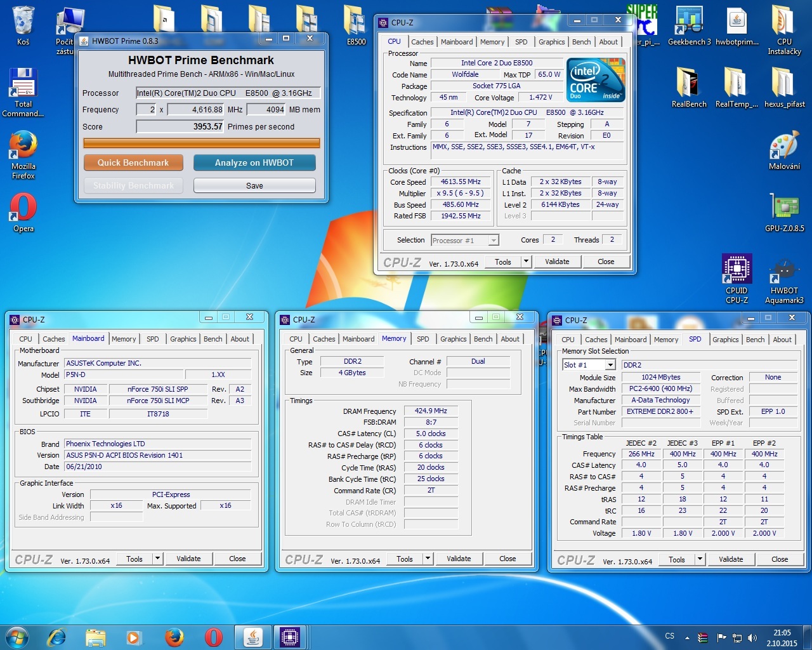Click Validate in Mainboard CPU-Z window

click(188, 559)
